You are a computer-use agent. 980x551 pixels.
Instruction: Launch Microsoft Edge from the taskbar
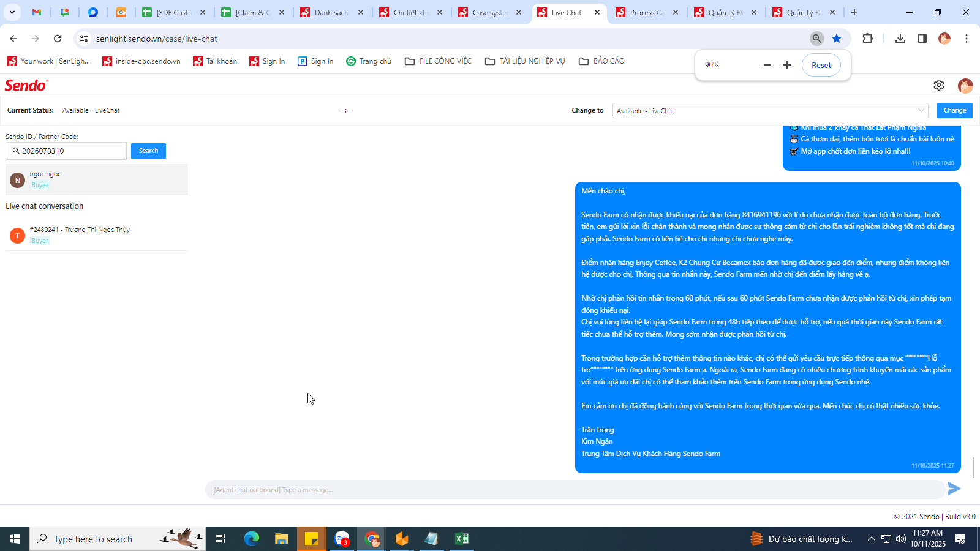tap(252, 539)
